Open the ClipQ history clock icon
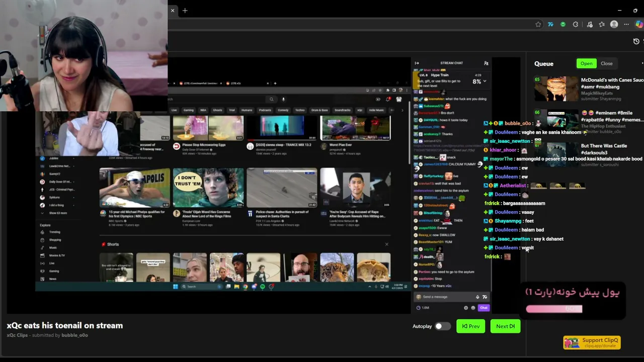Screen dimensions: 644x362 636,41
